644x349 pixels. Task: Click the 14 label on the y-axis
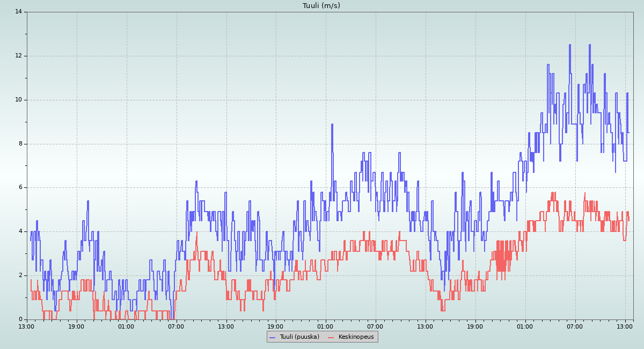point(18,12)
